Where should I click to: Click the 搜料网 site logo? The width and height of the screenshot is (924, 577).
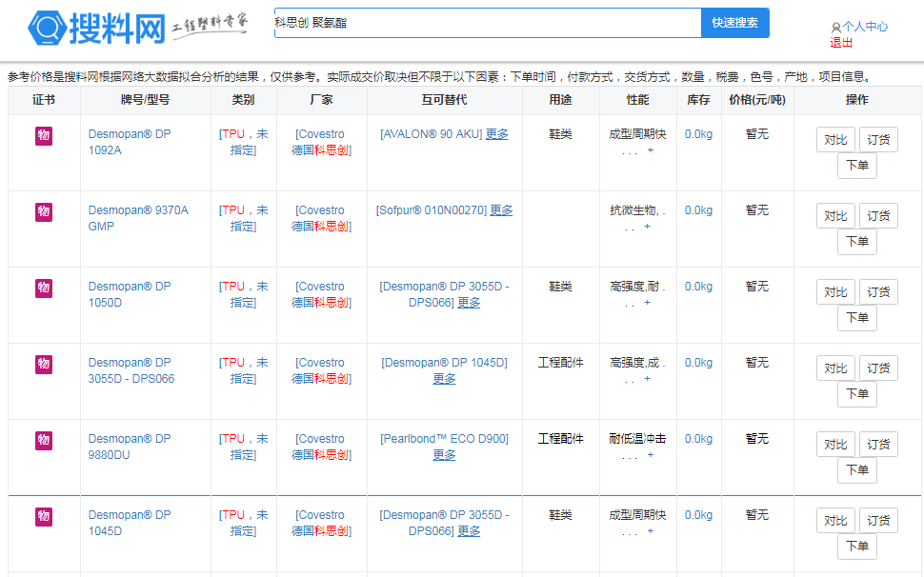point(97,29)
